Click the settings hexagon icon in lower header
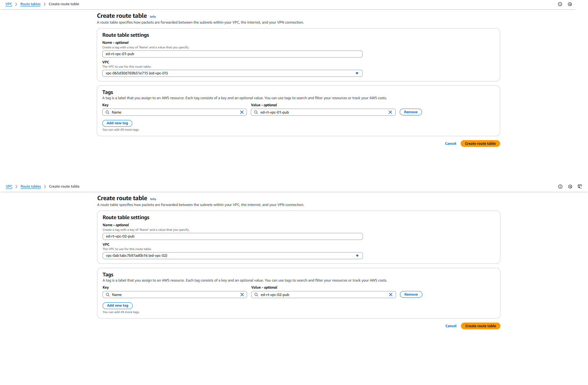Image resolution: width=588 pixels, height=385 pixels. (570, 187)
